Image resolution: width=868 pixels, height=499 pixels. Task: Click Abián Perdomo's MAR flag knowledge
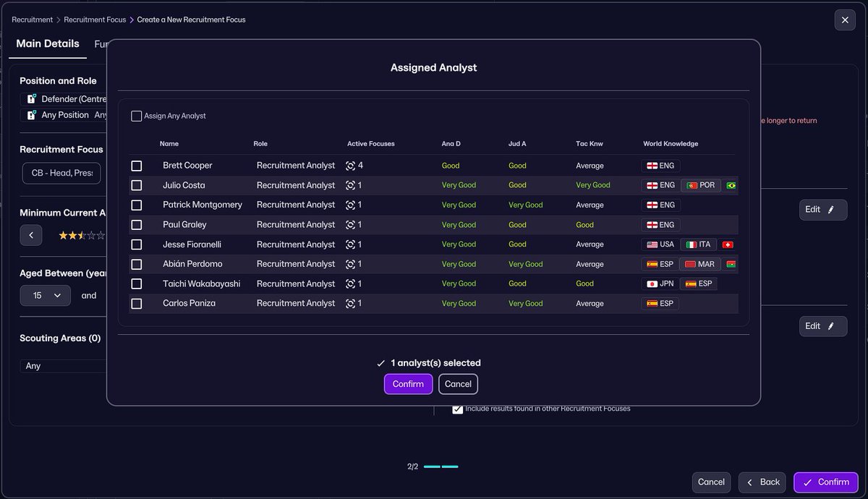699,264
